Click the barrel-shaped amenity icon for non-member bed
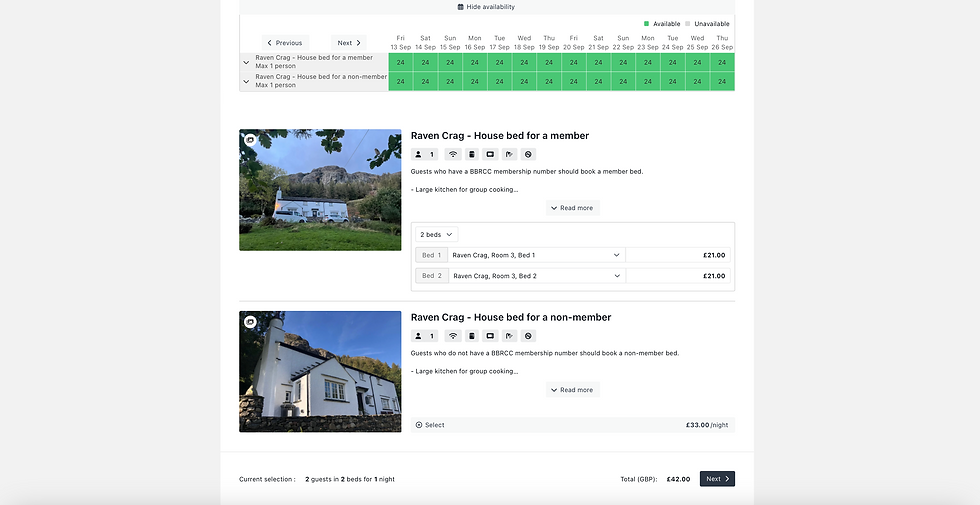Image resolution: width=980 pixels, height=505 pixels. (x=472, y=336)
